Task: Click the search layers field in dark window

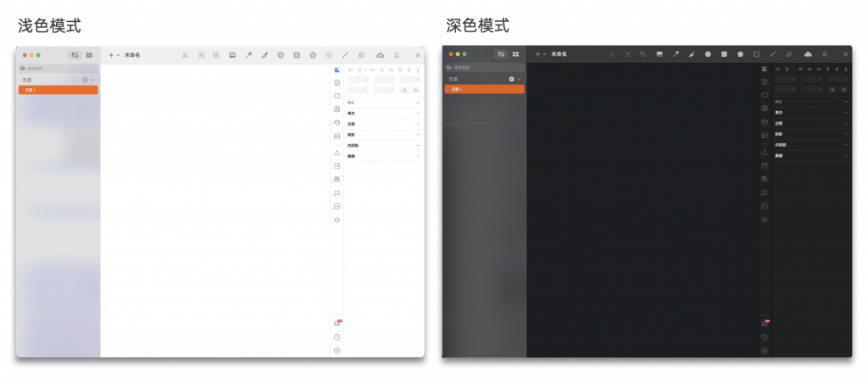Action: coord(484,67)
